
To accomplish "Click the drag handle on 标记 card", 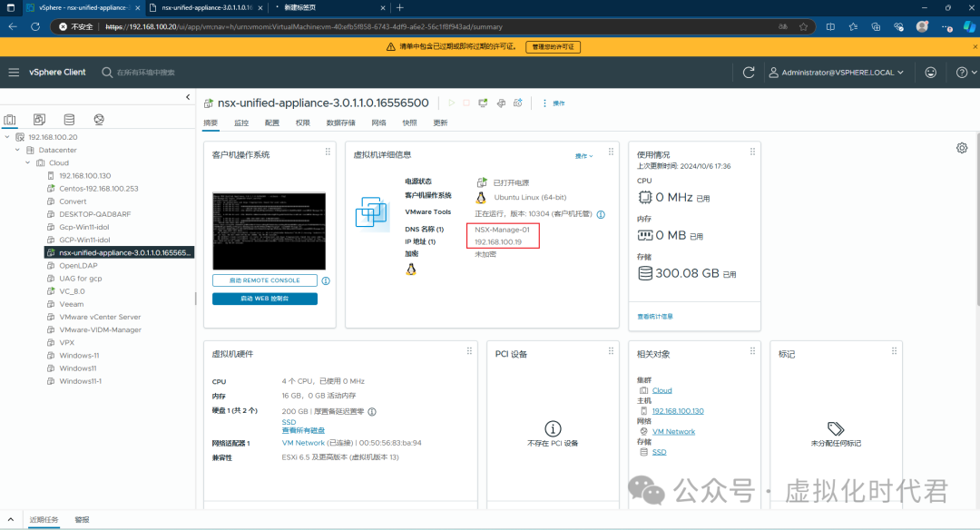I will tap(895, 350).
